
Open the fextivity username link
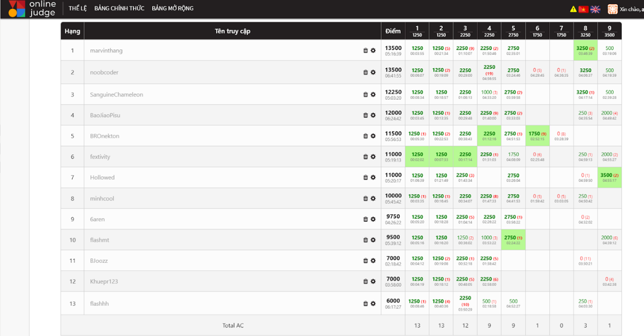pyautogui.click(x=100, y=157)
